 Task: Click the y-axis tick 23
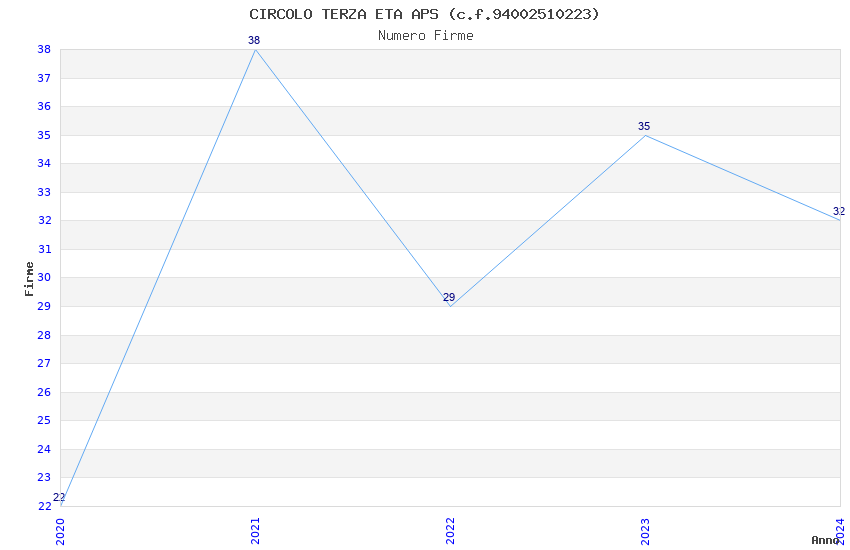pos(44,477)
